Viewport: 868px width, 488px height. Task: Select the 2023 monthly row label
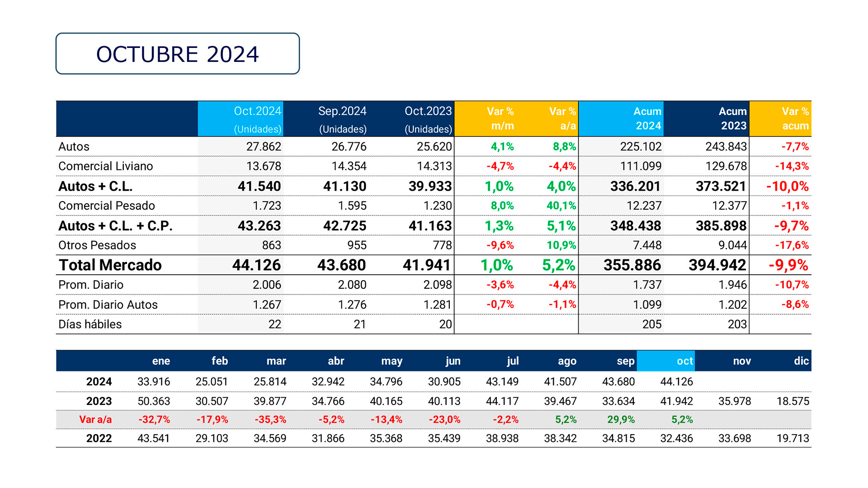pyautogui.click(x=99, y=401)
